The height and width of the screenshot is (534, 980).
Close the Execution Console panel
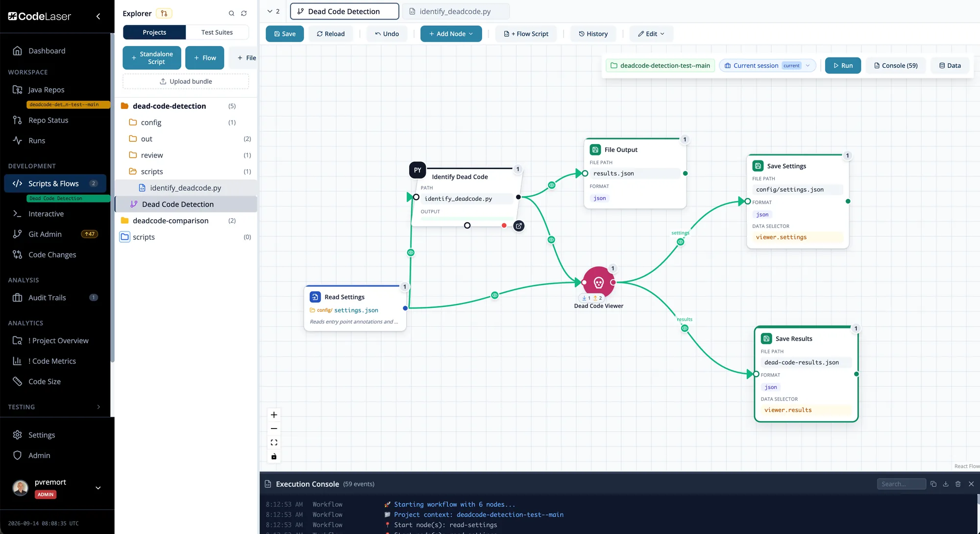click(971, 484)
